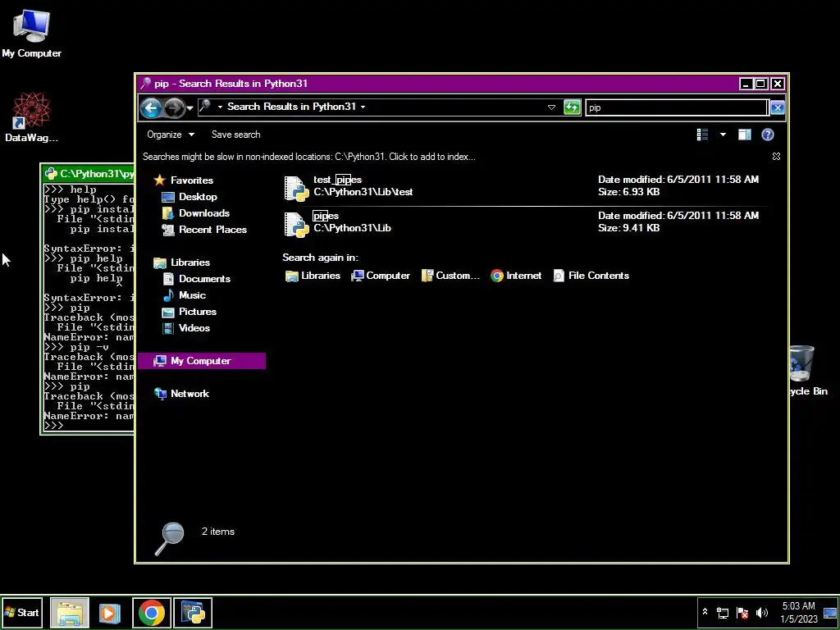Switch to Python taskbar button
840x630 pixels.
click(x=193, y=613)
